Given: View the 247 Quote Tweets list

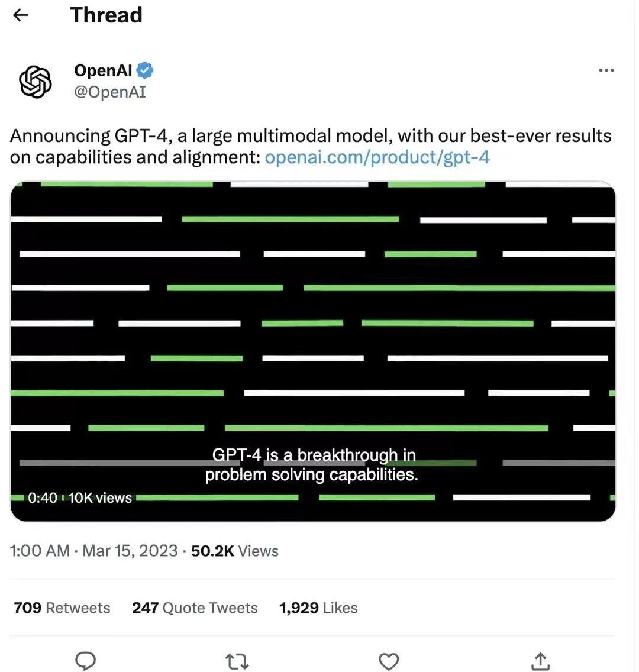Looking at the screenshot, I should pyautogui.click(x=195, y=608).
